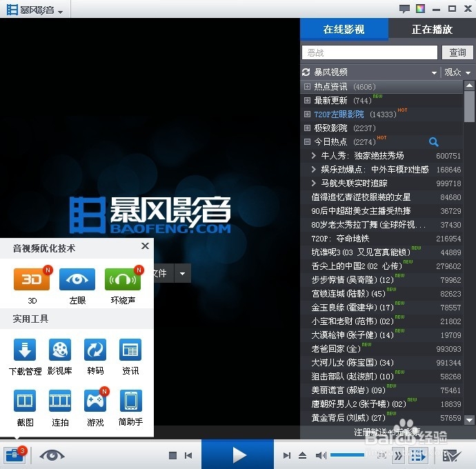
Task: Expand the 720P左眼影院 category
Action: tap(307, 114)
